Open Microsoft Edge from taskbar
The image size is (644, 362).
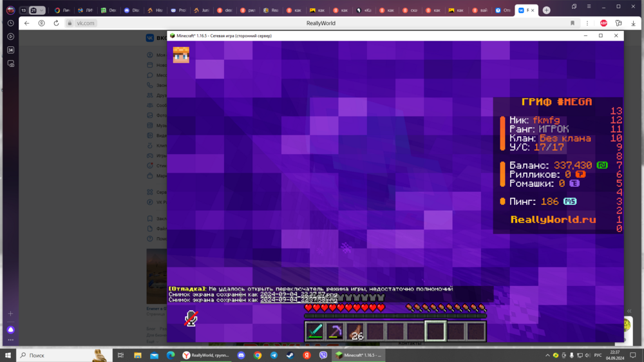coord(171,355)
